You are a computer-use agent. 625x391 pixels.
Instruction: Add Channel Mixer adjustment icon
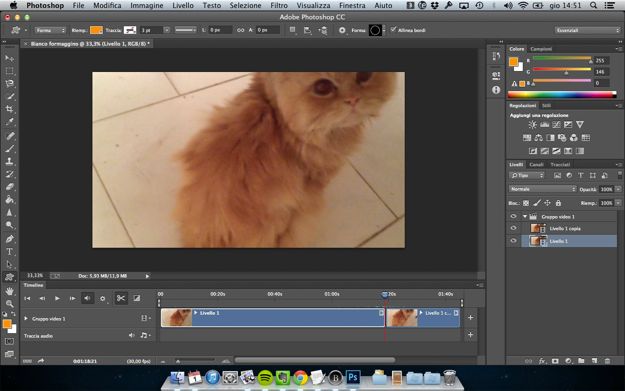(x=574, y=138)
